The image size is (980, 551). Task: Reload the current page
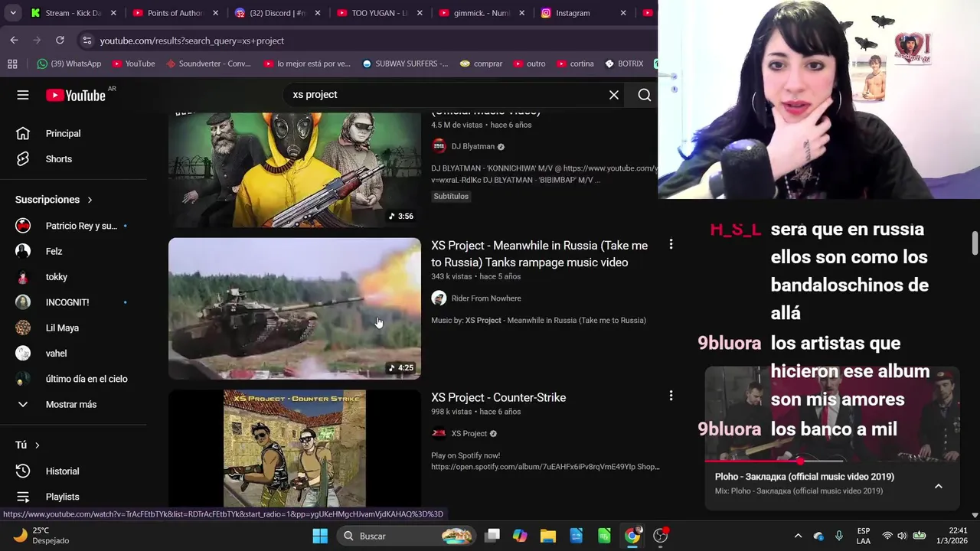[x=60, y=40]
